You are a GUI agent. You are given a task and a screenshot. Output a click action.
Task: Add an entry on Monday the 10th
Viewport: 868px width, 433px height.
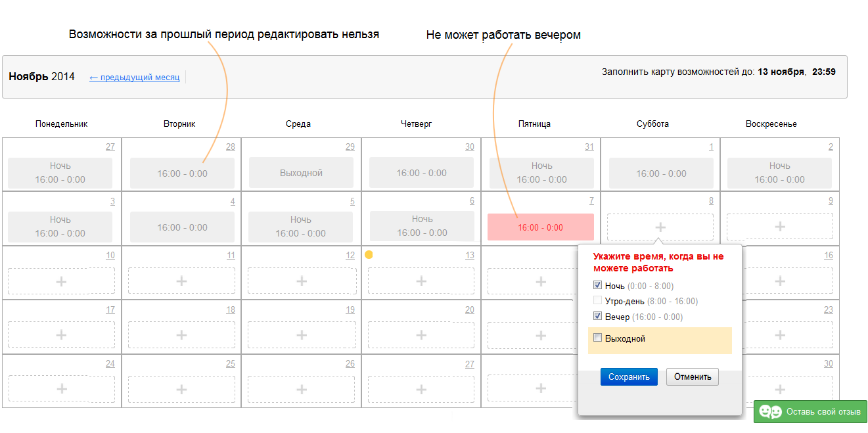click(61, 281)
